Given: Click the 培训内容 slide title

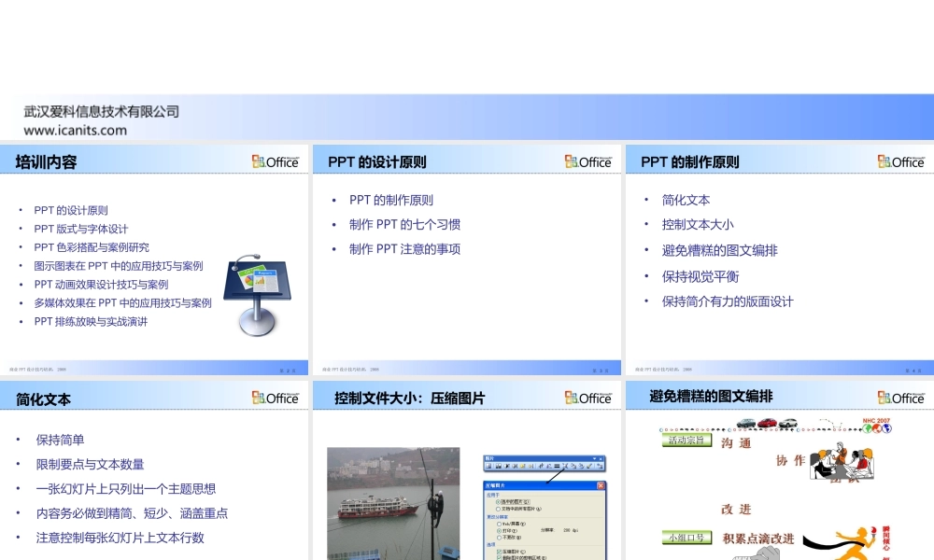Looking at the screenshot, I should (x=46, y=161).
